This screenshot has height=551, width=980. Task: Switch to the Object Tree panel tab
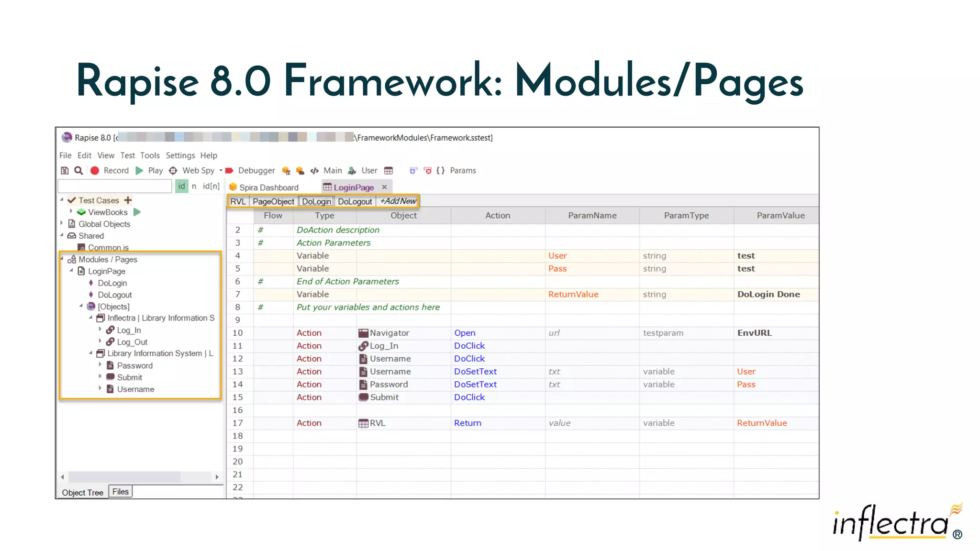82,492
